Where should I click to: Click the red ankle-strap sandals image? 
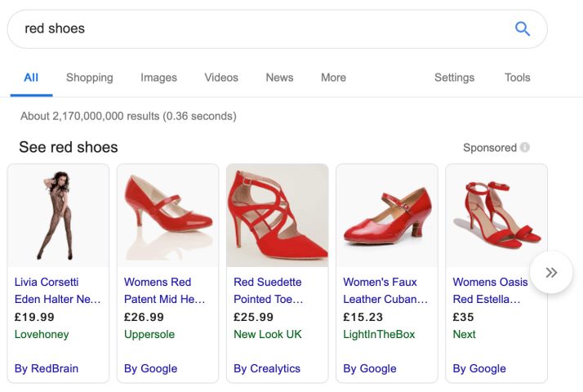496,216
